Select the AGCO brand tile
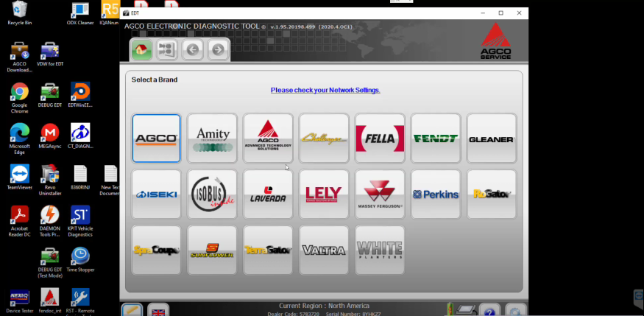The height and width of the screenshot is (316, 644). [156, 138]
